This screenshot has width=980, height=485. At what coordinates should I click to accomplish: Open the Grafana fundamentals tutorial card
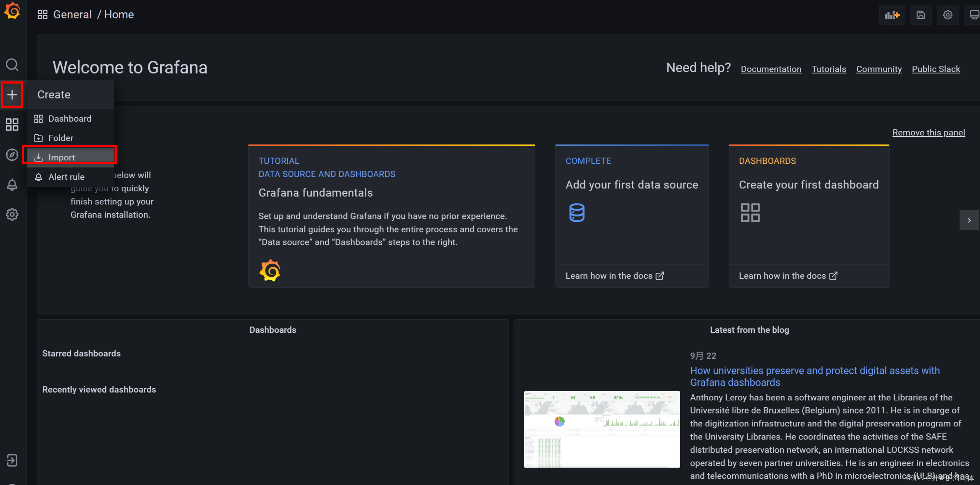(x=392, y=216)
